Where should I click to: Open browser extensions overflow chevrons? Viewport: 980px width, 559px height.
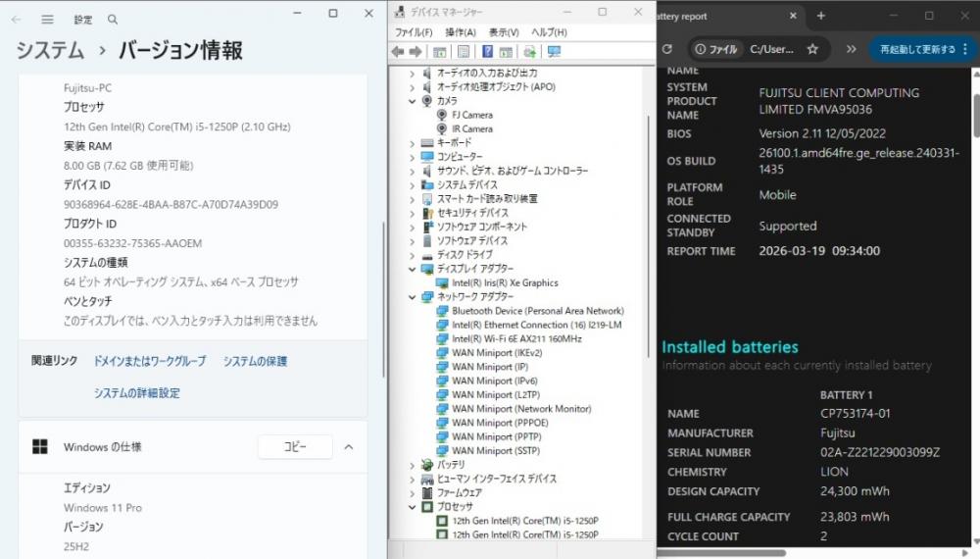(851, 49)
